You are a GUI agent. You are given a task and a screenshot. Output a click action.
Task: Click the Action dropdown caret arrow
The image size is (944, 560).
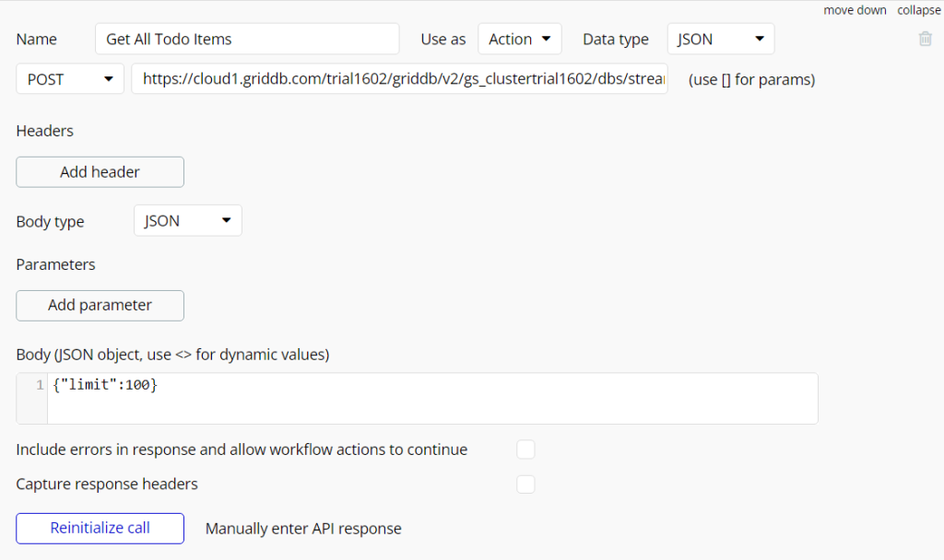point(546,39)
